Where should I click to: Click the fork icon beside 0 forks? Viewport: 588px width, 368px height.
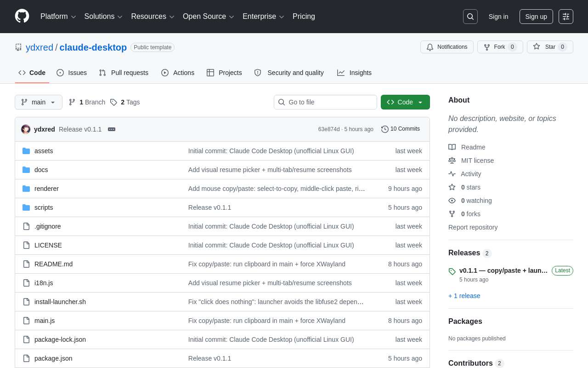coord(452,214)
